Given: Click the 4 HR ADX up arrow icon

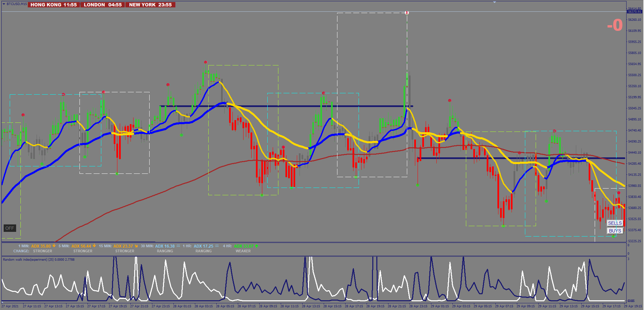Looking at the screenshot, I should (x=257, y=246).
